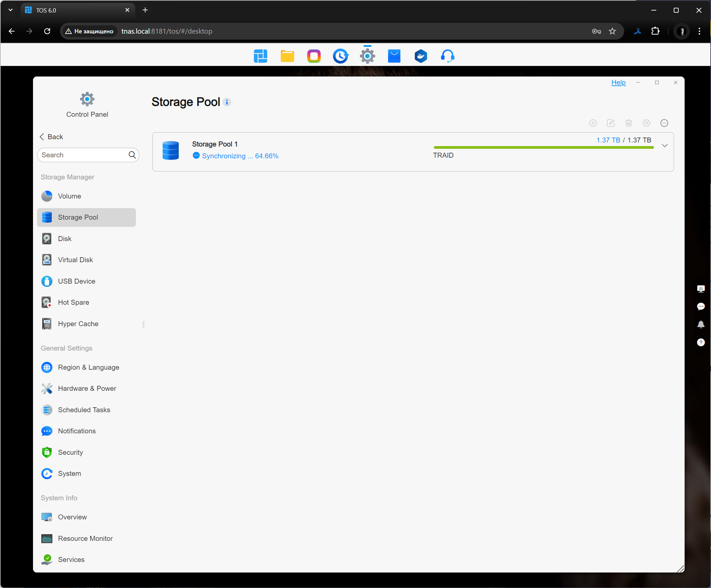Image resolution: width=711 pixels, height=588 pixels.
Task: Open Overview under System Info
Action: coord(86,517)
